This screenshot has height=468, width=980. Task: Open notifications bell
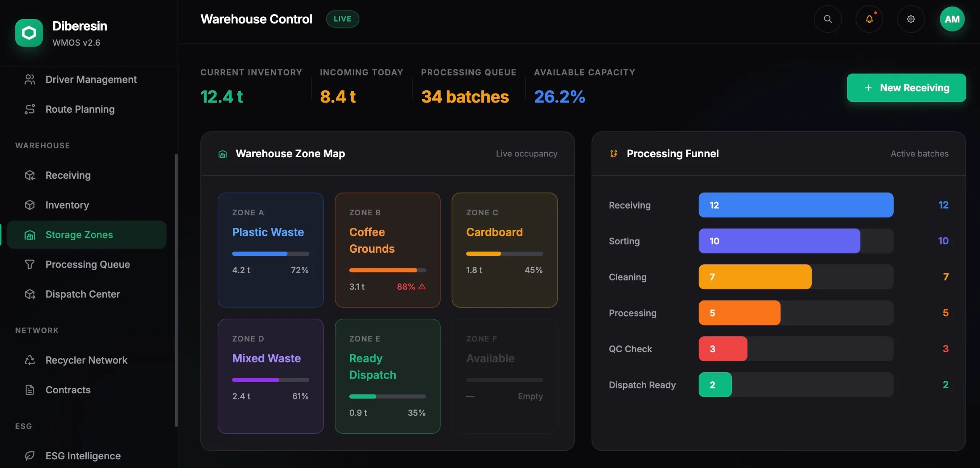click(869, 19)
